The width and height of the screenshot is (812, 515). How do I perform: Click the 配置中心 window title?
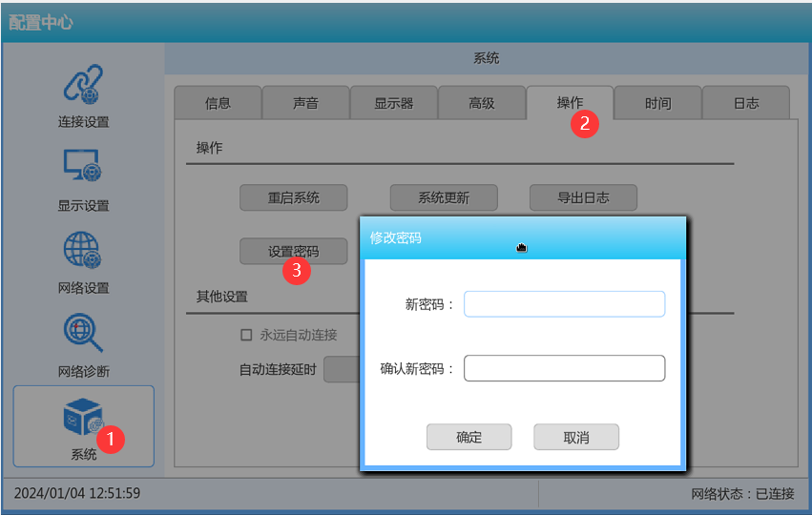(41, 22)
